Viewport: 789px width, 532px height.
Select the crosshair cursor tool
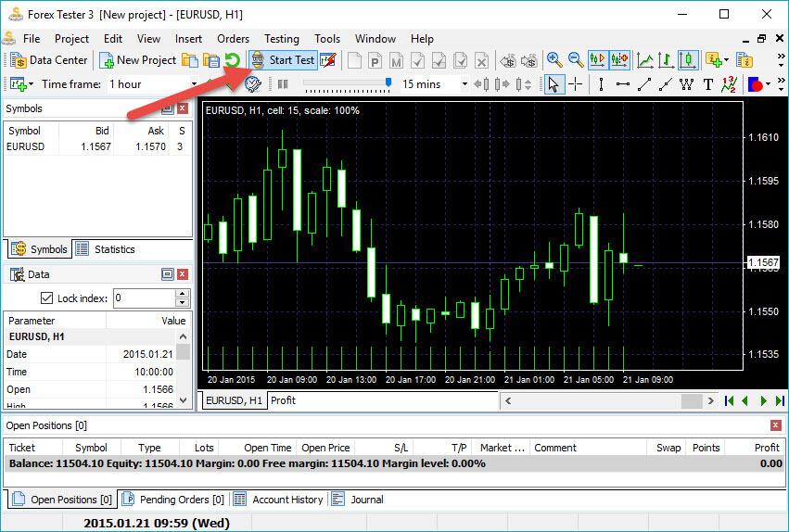[576, 84]
